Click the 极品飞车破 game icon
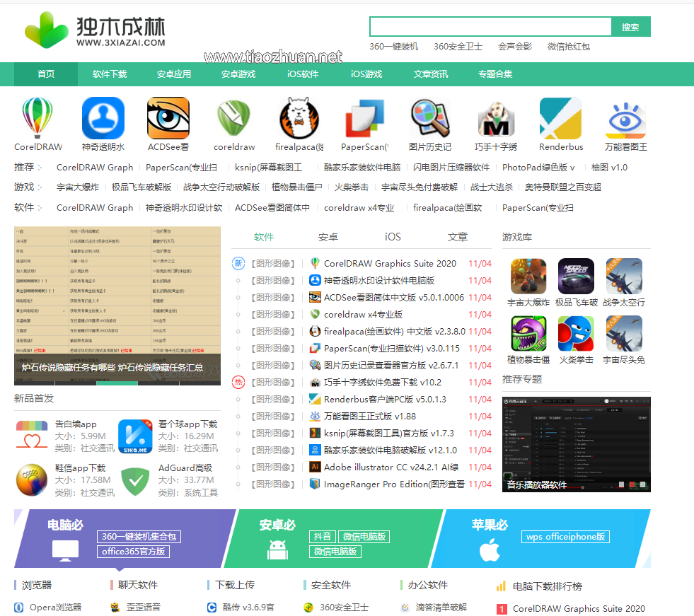Viewport: 694px width, 616px height. (576, 276)
